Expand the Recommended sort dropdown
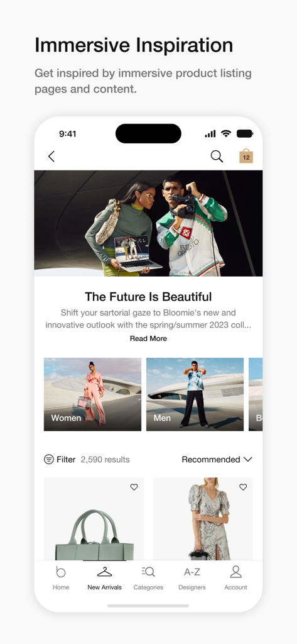Image resolution: width=297 pixels, height=644 pixels. [217, 460]
